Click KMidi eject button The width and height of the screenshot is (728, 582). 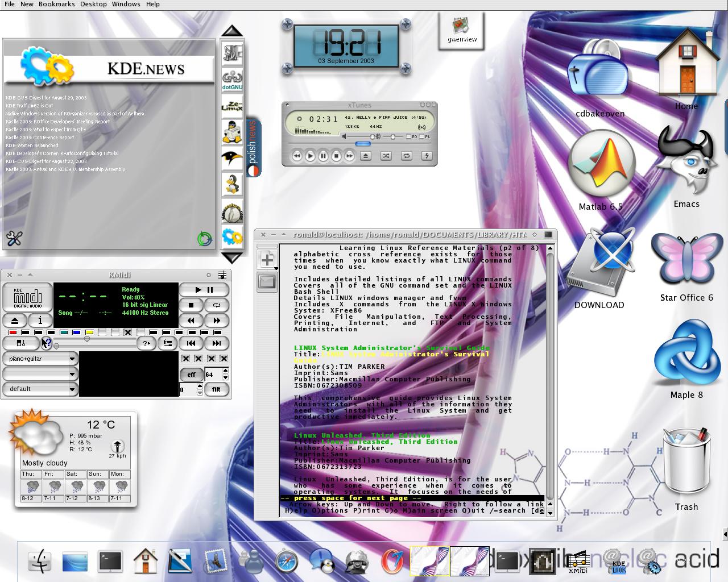click(15, 321)
